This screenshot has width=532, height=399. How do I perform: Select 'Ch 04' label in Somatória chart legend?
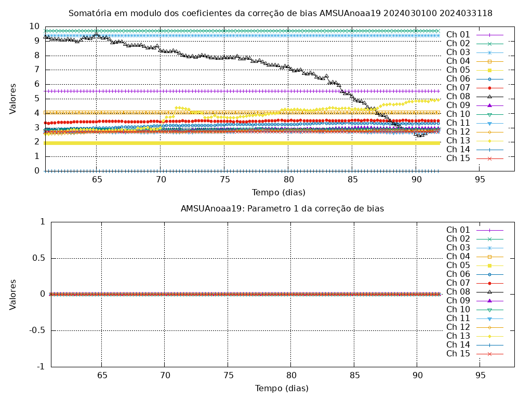tap(458, 61)
